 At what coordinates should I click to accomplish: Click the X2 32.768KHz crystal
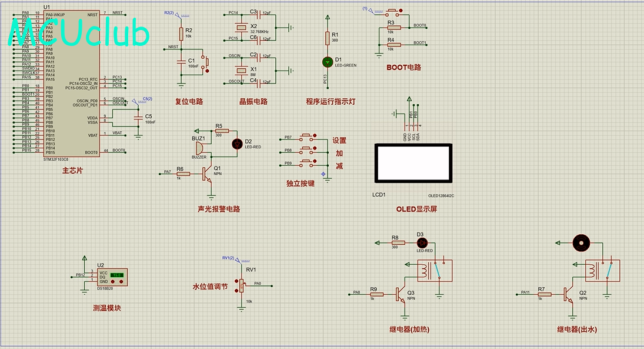pos(242,28)
